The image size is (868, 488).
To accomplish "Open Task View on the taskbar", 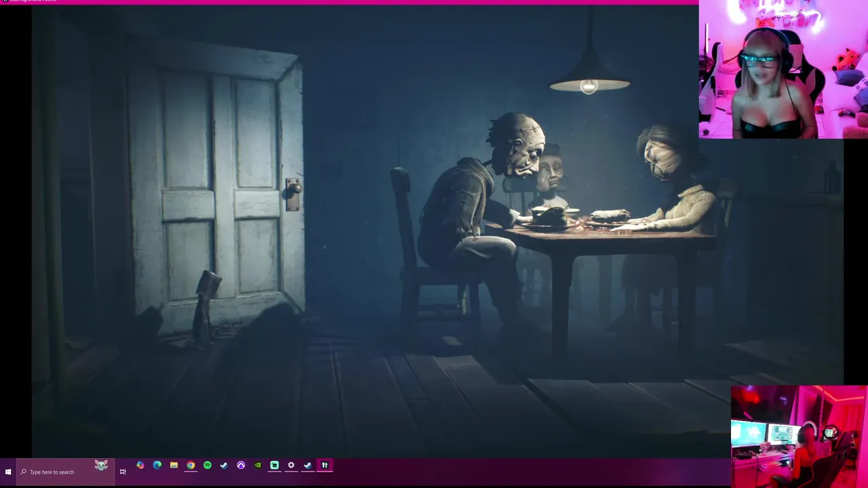I will point(123,472).
